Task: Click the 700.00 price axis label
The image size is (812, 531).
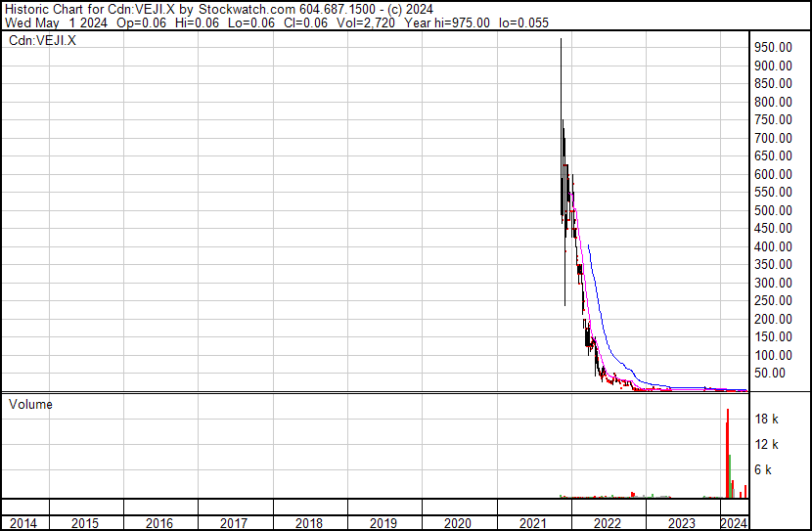Action: [773, 138]
